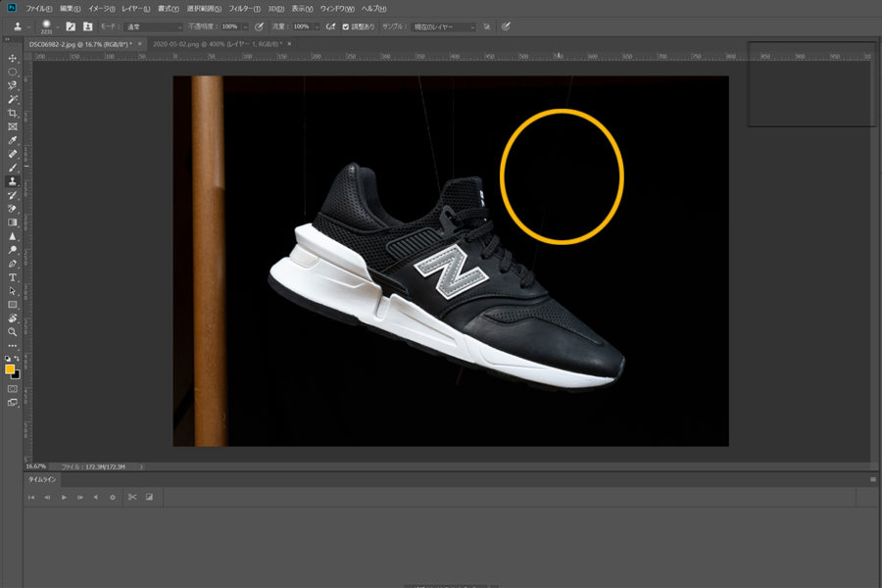Image resolution: width=882 pixels, height=588 pixels.
Task: Change the screen mode
Action: point(13,403)
